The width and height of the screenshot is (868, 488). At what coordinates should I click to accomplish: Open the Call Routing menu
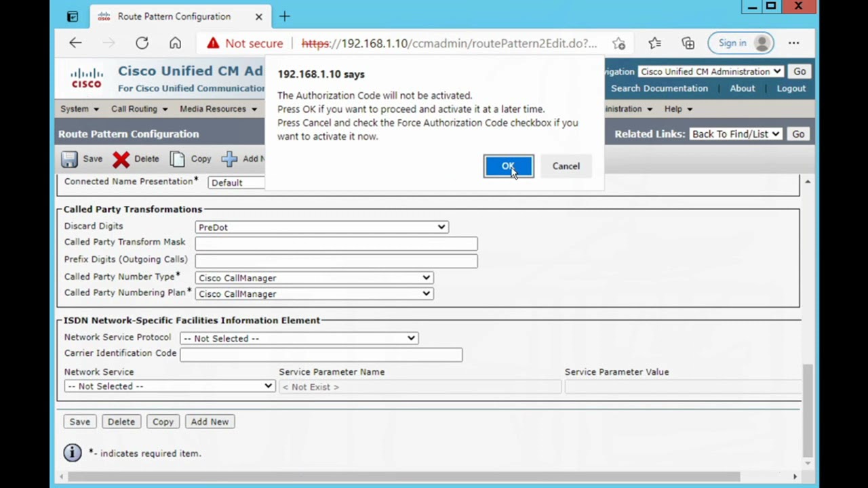coord(139,109)
